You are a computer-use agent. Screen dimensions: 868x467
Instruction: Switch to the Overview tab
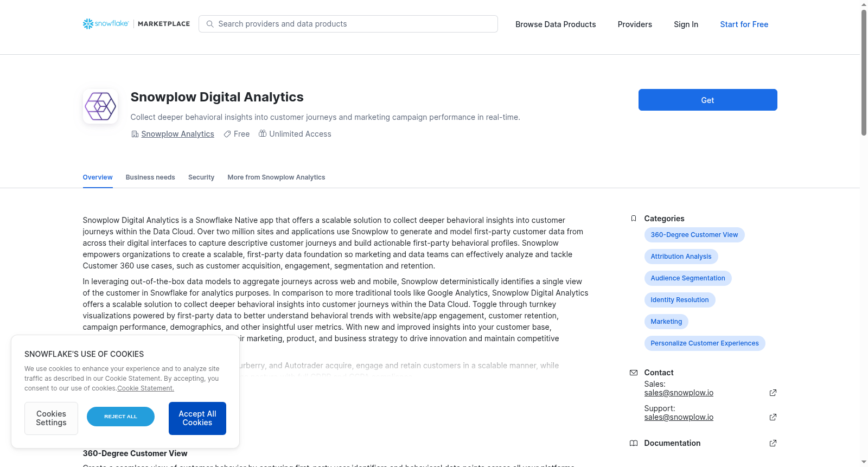(x=98, y=177)
